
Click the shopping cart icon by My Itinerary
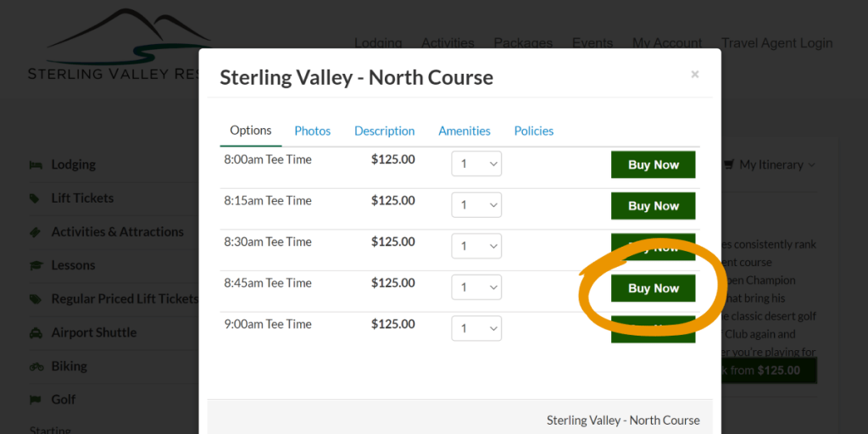point(728,164)
